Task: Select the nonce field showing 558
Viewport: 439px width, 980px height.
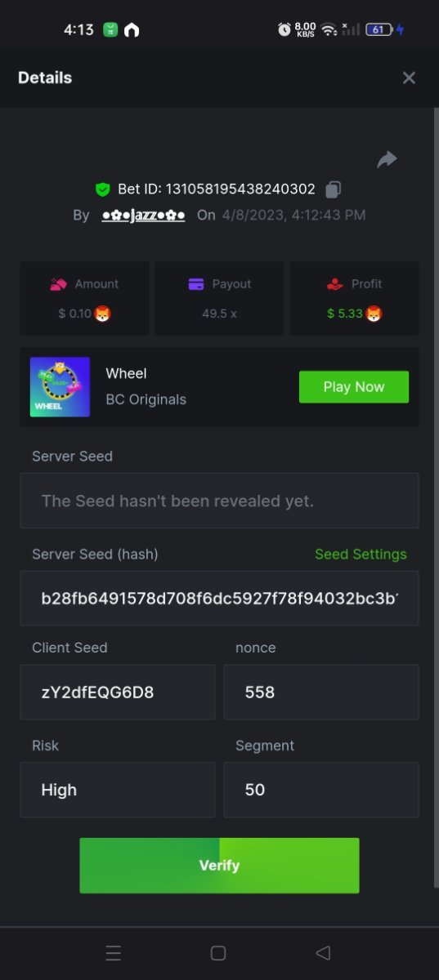Action: (x=321, y=692)
